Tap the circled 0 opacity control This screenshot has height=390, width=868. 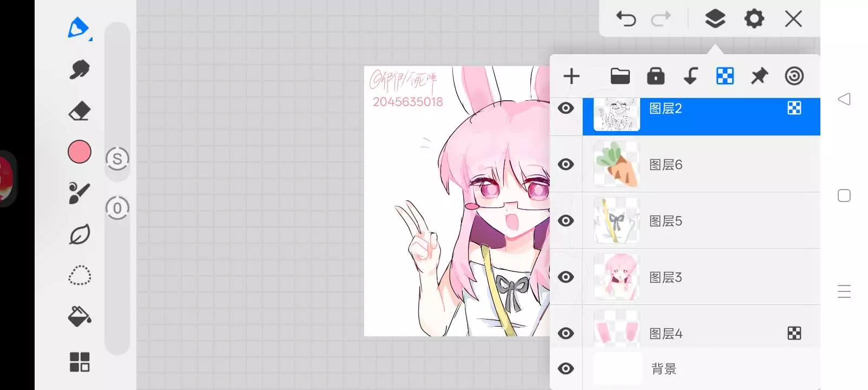(x=117, y=208)
